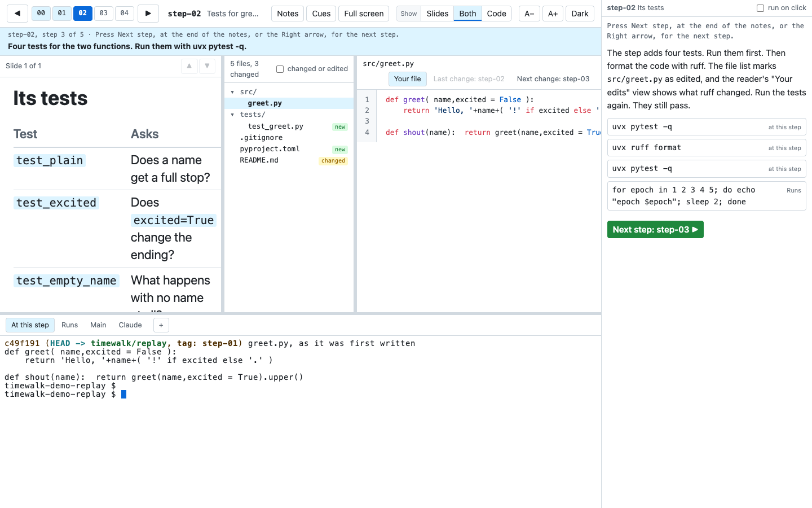This screenshot has width=812, height=508.
Task: Run the for epoch loop command
Action: click(707, 196)
